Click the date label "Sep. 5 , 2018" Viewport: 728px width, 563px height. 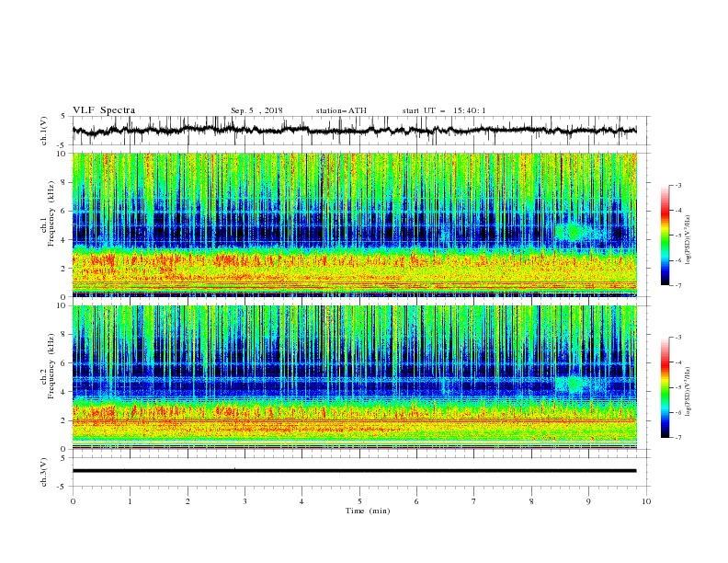pyautogui.click(x=256, y=110)
